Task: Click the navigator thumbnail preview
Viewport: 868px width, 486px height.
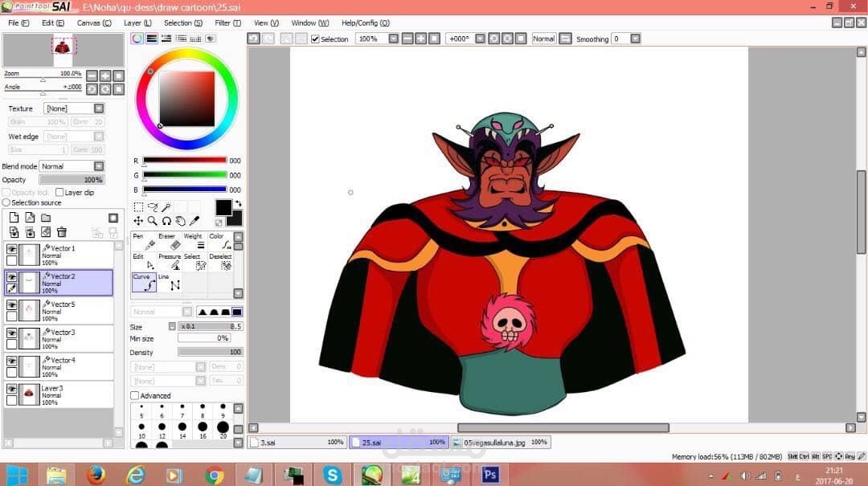Action: (x=63, y=51)
